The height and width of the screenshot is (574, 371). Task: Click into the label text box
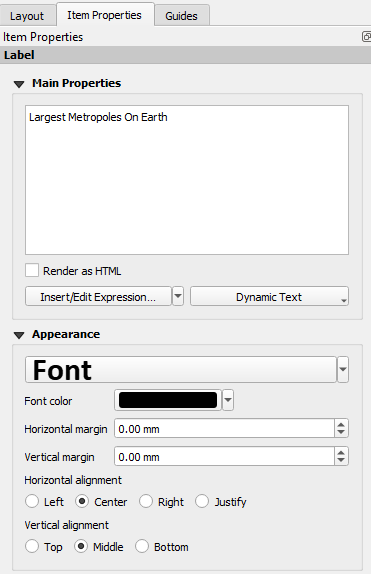187,180
